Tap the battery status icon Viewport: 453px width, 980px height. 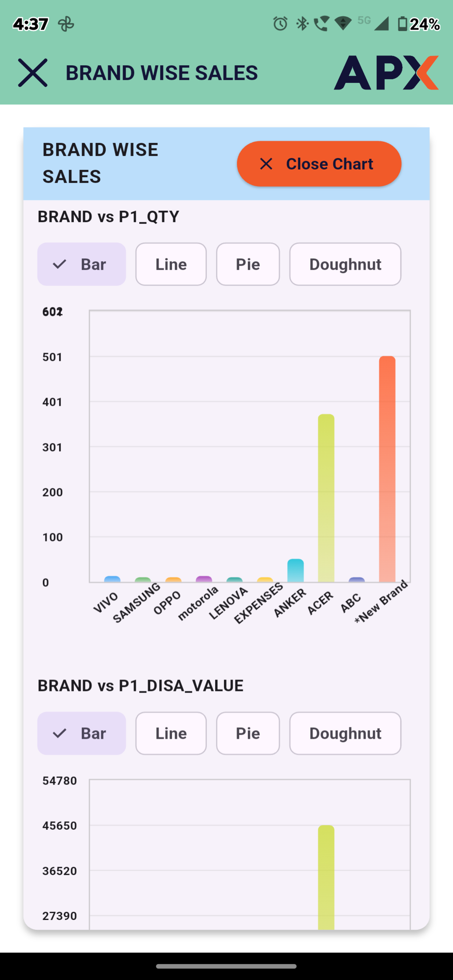tap(402, 24)
